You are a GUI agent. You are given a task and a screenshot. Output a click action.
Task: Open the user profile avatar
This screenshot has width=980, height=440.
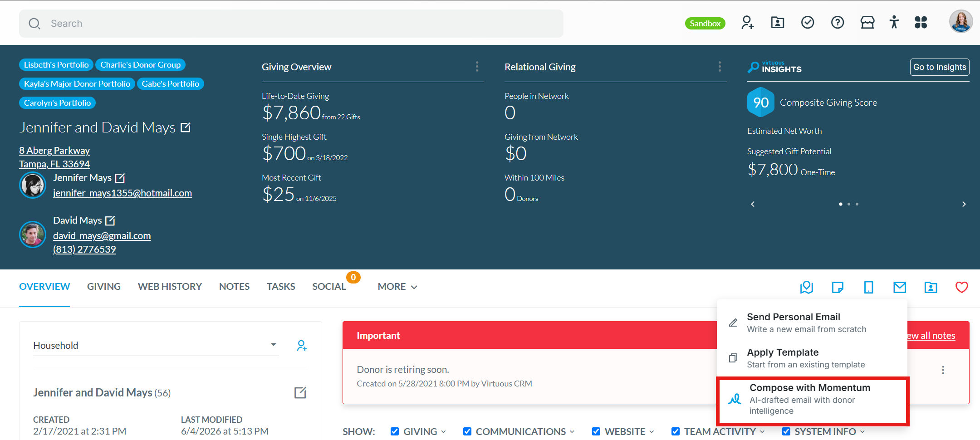click(x=961, y=21)
